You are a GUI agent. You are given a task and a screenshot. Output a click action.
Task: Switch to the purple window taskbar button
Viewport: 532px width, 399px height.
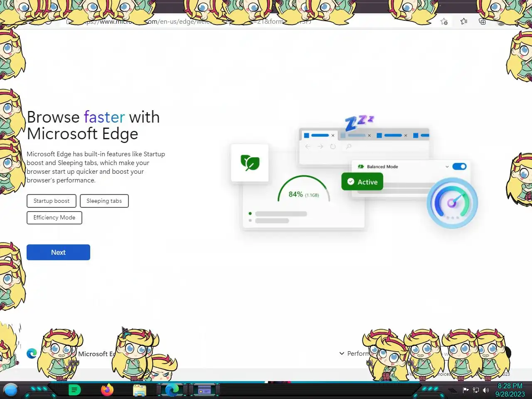[204, 390]
